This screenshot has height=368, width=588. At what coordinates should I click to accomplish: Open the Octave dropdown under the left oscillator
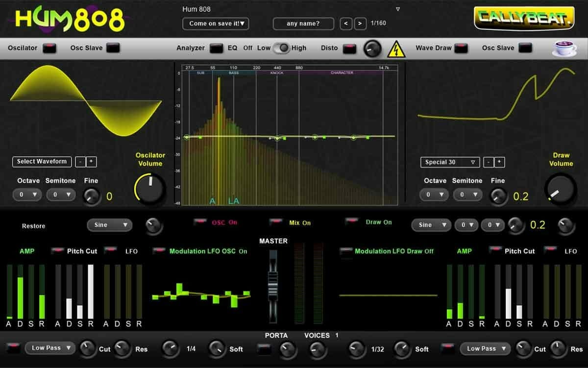coord(27,195)
